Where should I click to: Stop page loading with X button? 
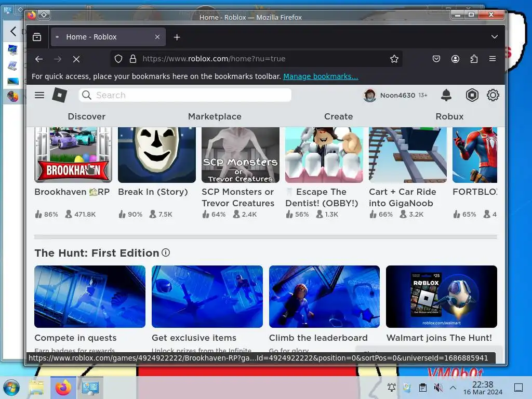coord(76,59)
